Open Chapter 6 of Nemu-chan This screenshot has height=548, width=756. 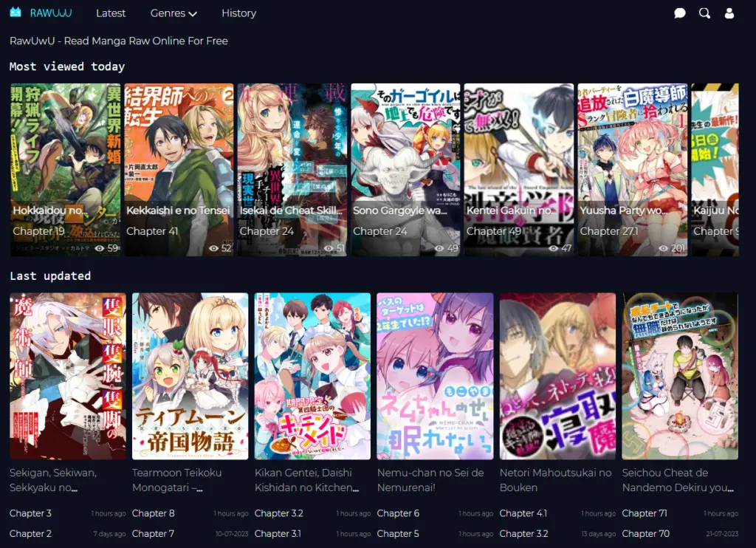point(398,513)
